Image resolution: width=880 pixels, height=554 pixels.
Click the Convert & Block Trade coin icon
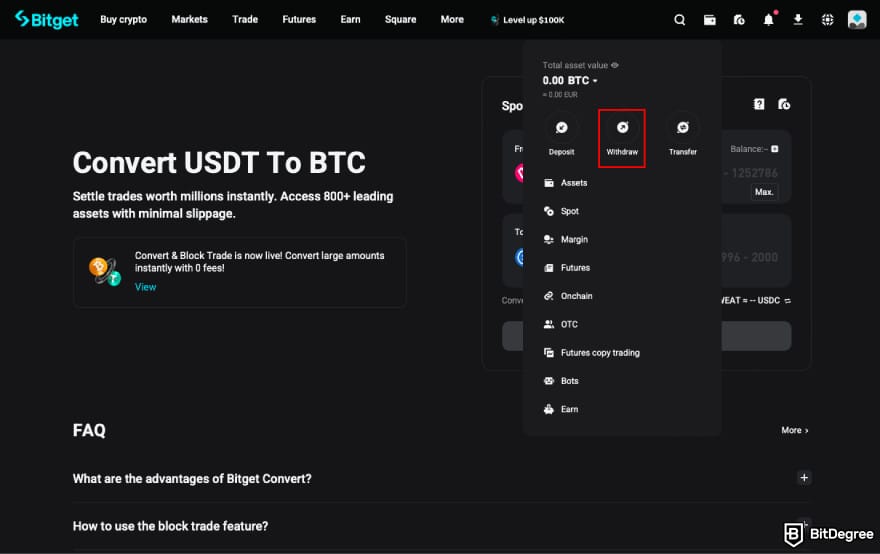104,272
